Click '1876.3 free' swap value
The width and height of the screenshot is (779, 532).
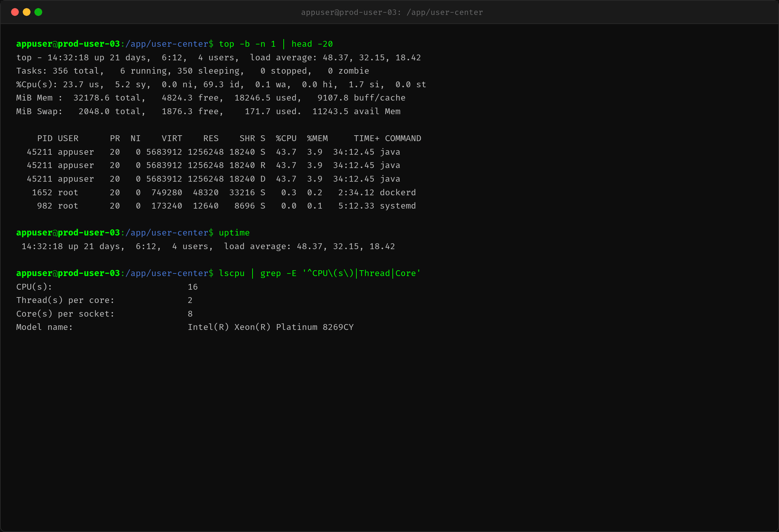(x=190, y=112)
